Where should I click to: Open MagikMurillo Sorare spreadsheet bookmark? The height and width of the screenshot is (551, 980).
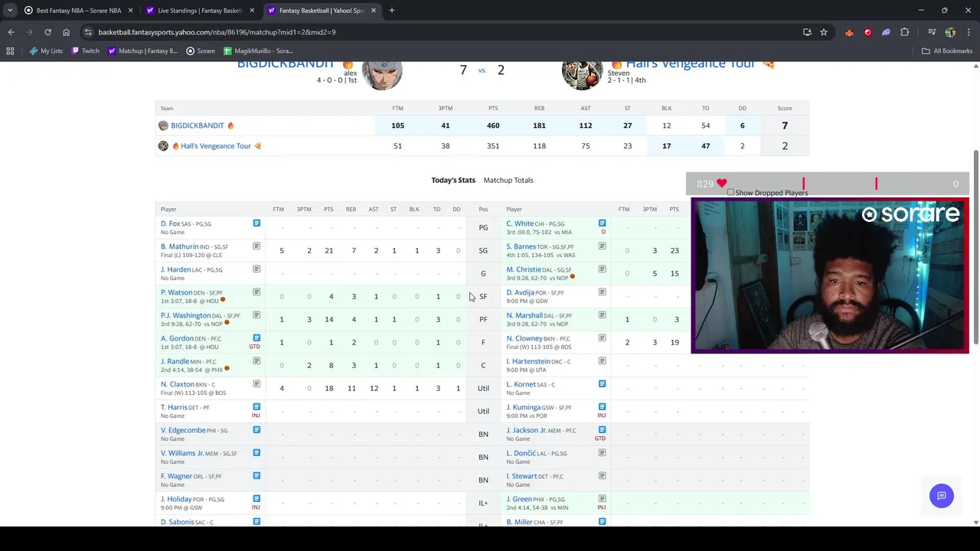coord(258,51)
